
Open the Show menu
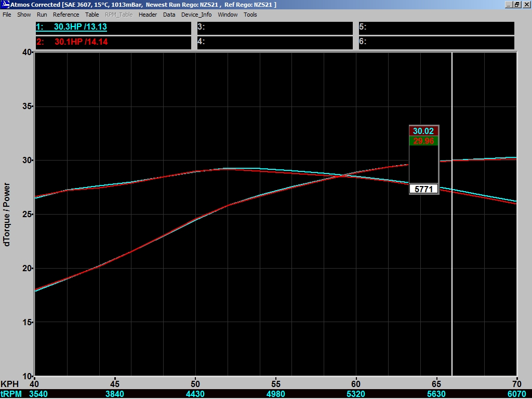(x=24, y=15)
